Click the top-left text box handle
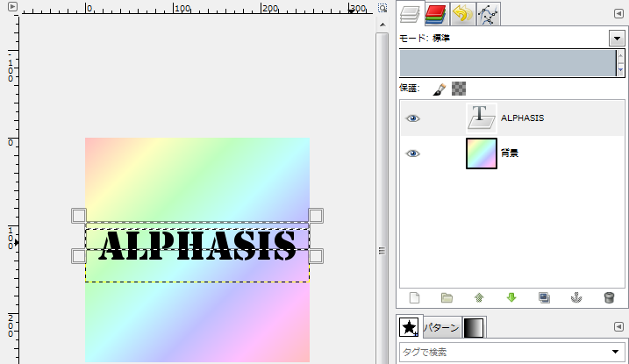The width and height of the screenshot is (629, 364). 79,216
